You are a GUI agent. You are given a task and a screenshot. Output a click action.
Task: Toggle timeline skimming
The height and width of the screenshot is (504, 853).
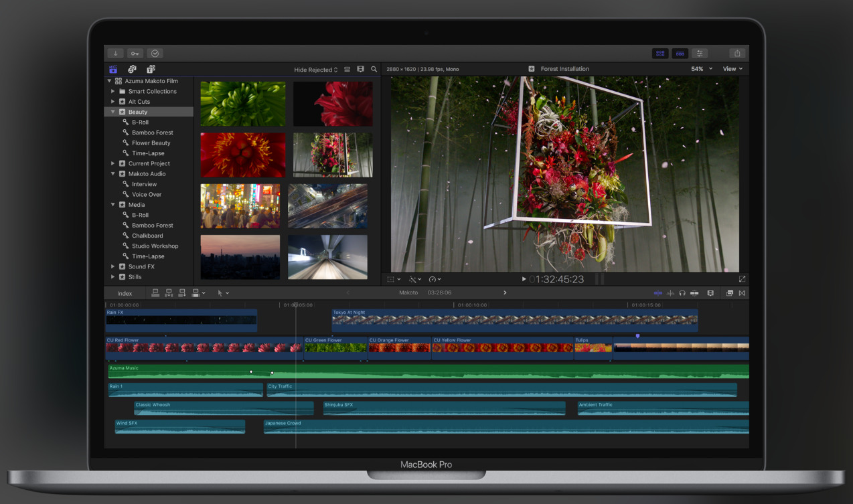pos(658,293)
